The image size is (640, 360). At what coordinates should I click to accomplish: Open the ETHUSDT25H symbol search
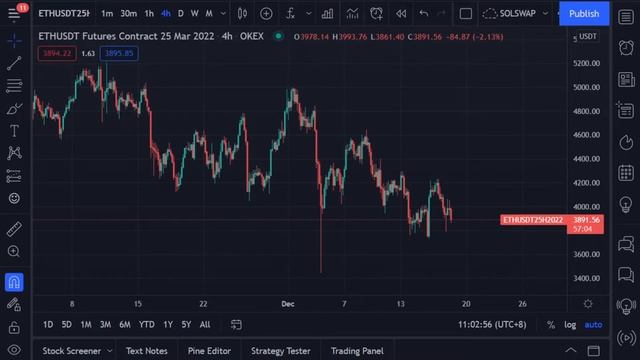point(64,14)
